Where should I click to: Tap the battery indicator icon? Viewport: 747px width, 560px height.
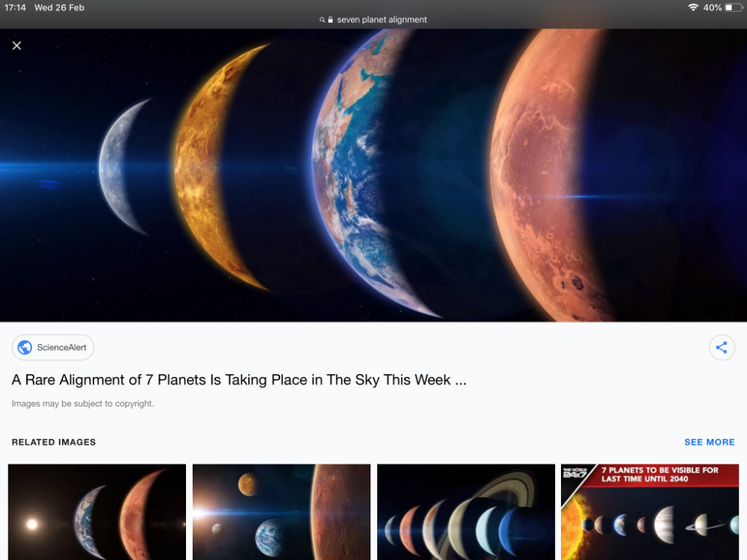[734, 7]
